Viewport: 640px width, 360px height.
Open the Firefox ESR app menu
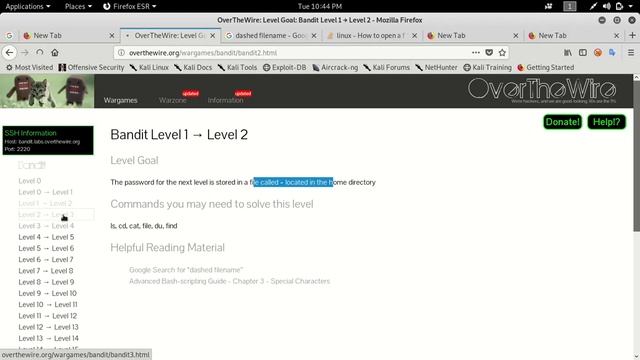click(x=129, y=6)
